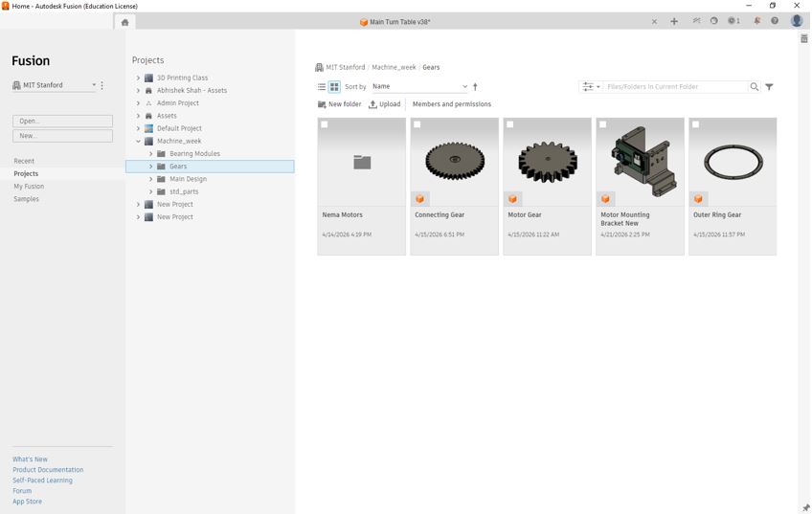This screenshot has width=812, height=514.
Task: Click the orange design icon on Connecting Gear
Action: click(420, 199)
